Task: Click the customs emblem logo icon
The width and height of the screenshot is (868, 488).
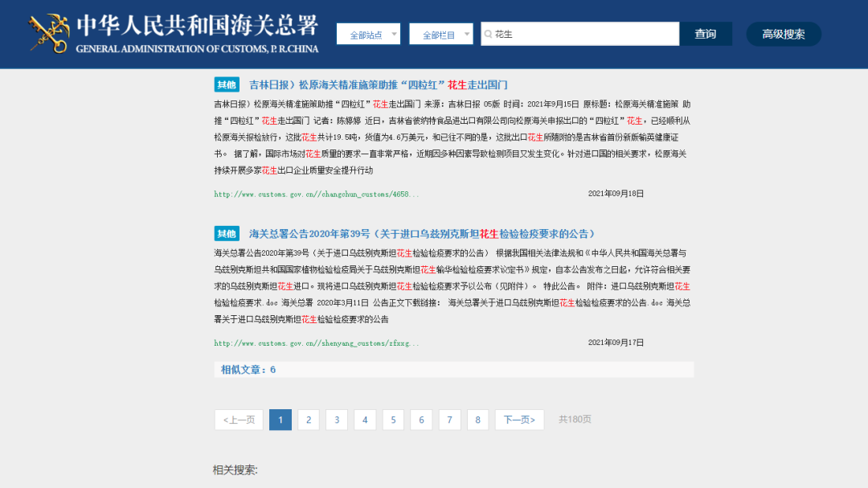Action: click(x=48, y=34)
